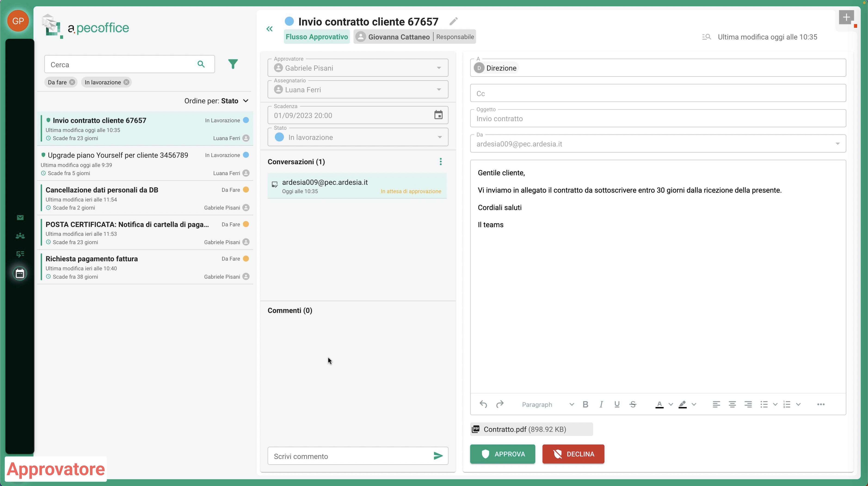Toggle bold formatting
Screen dimensions: 868x486
coord(586,404)
